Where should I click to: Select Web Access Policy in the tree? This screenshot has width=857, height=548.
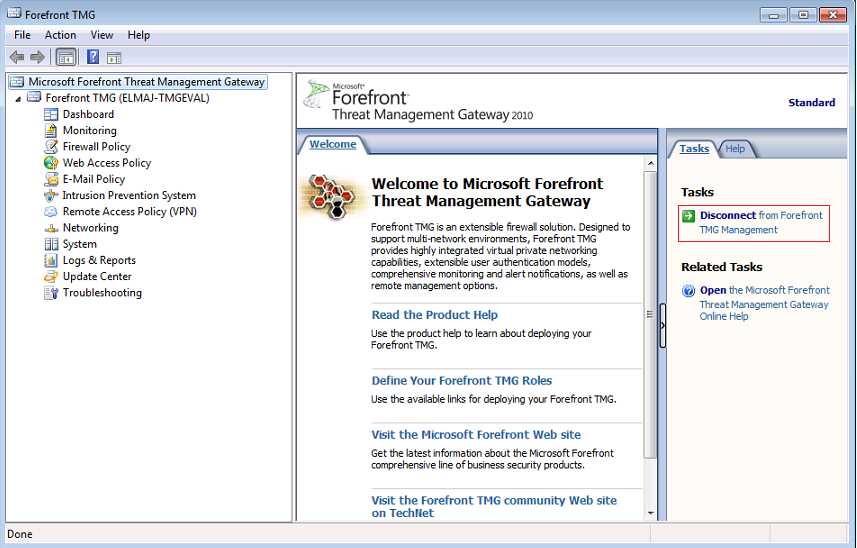107,163
